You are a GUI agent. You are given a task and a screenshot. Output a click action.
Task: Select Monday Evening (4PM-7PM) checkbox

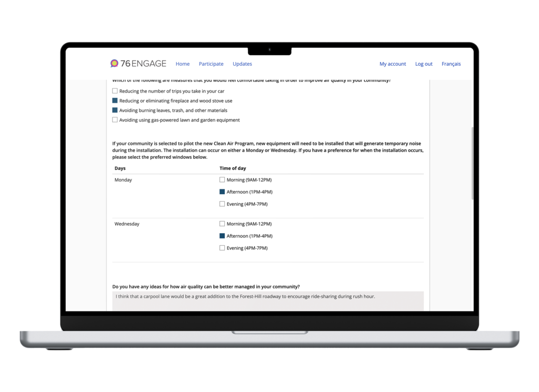pyautogui.click(x=222, y=204)
